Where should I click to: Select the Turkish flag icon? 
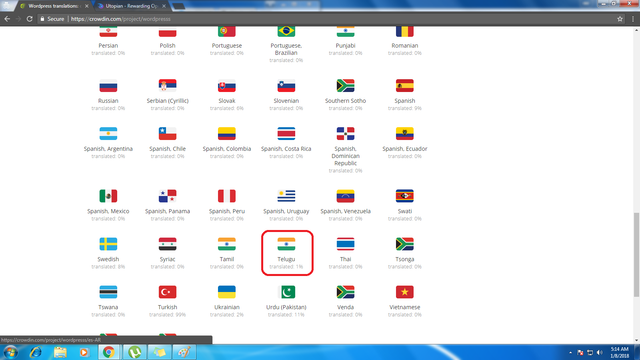tap(167, 292)
